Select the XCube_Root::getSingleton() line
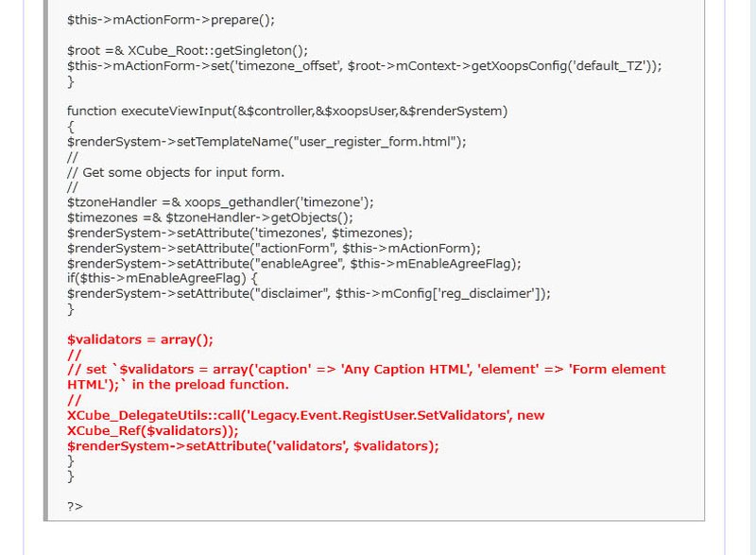The height and width of the screenshot is (555, 756). click(x=187, y=51)
